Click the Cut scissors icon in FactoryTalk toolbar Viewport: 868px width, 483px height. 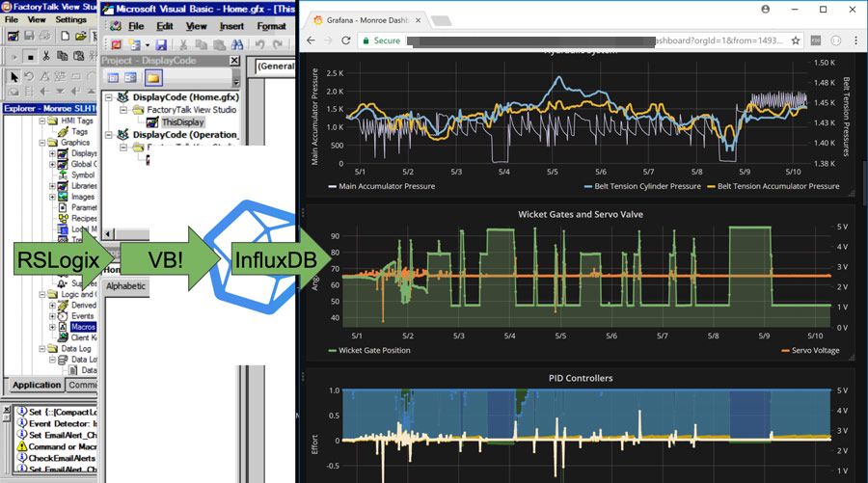[x=46, y=56]
